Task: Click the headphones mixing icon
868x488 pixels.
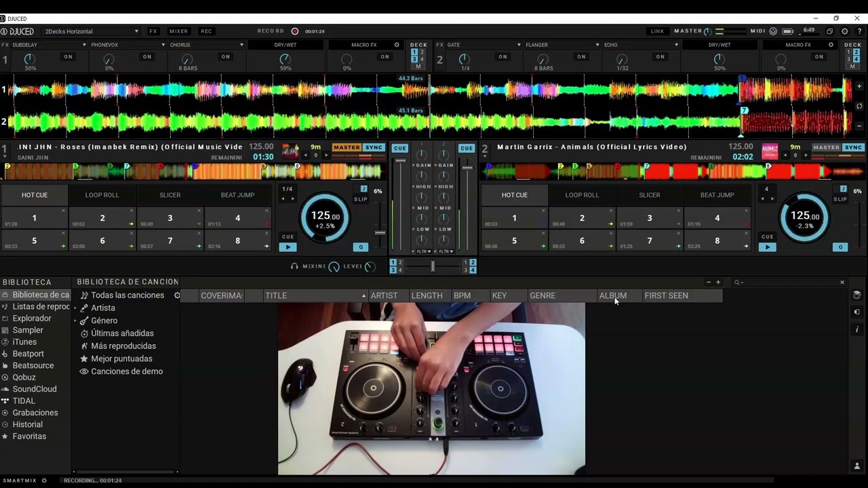Action: click(294, 266)
